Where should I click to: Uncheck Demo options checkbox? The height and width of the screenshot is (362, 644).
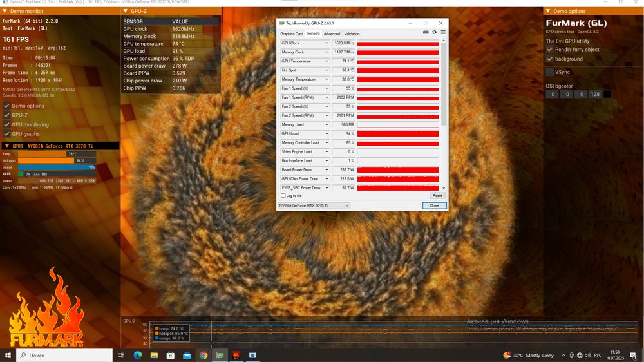(6, 106)
